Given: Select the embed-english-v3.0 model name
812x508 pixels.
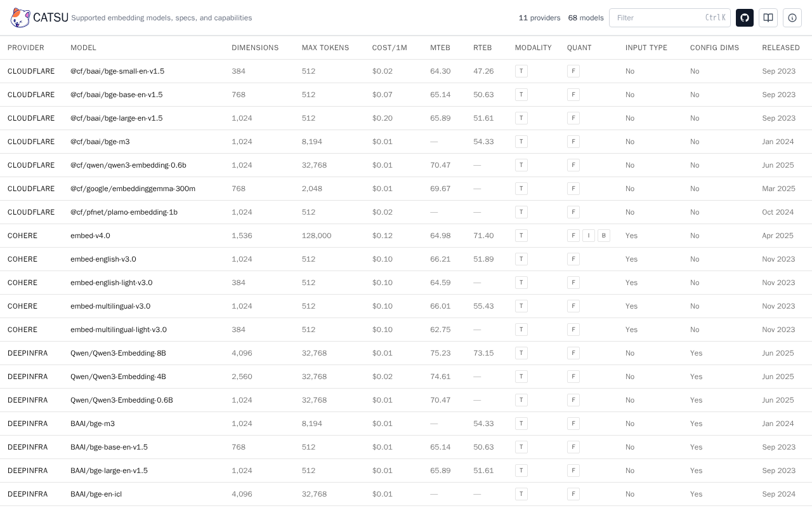Looking at the screenshot, I should pyautogui.click(x=103, y=259).
